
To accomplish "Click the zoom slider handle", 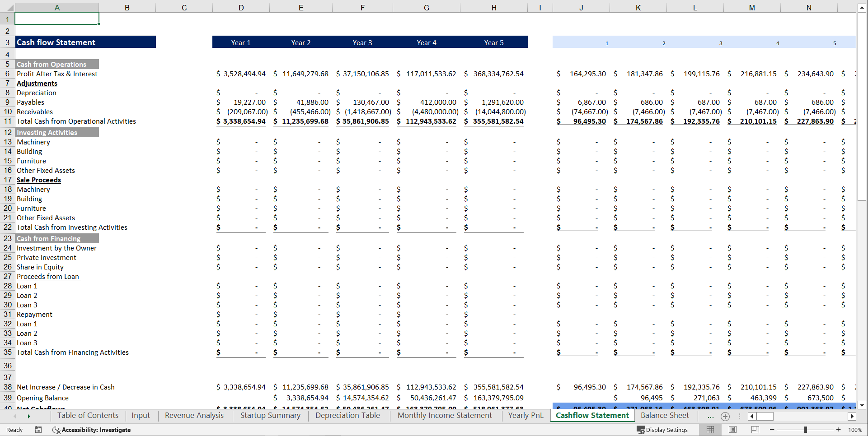I will [x=805, y=430].
